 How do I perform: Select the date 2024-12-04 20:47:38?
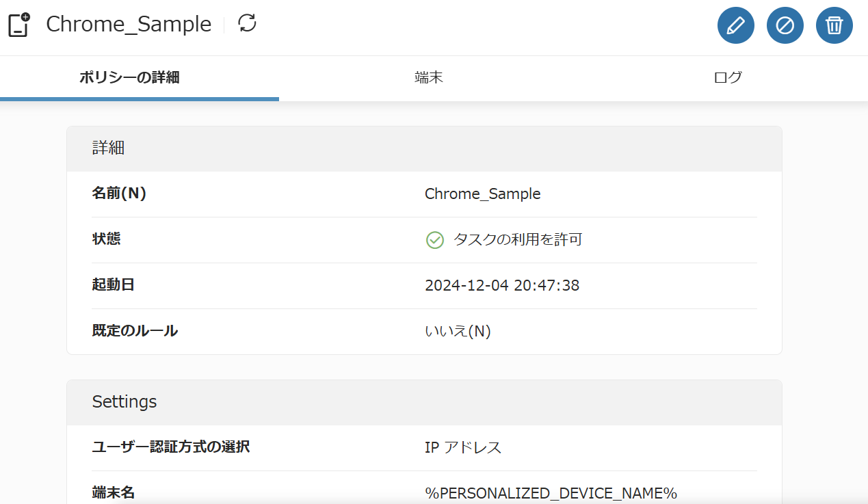tap(502, 285)
